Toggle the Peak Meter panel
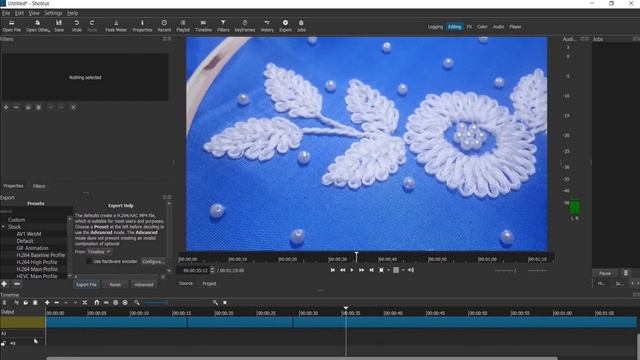This screenshot has height=360, width=640. (x=116, y=26)
